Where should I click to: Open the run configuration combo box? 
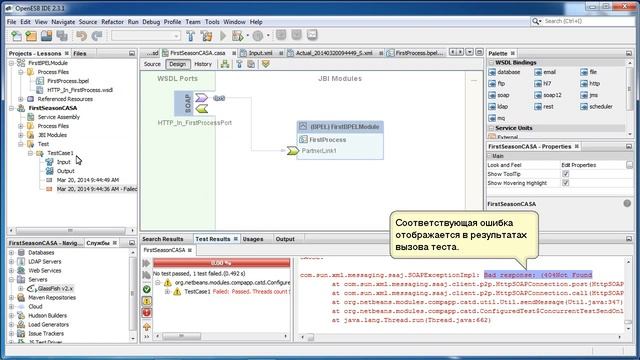(146, 36)
